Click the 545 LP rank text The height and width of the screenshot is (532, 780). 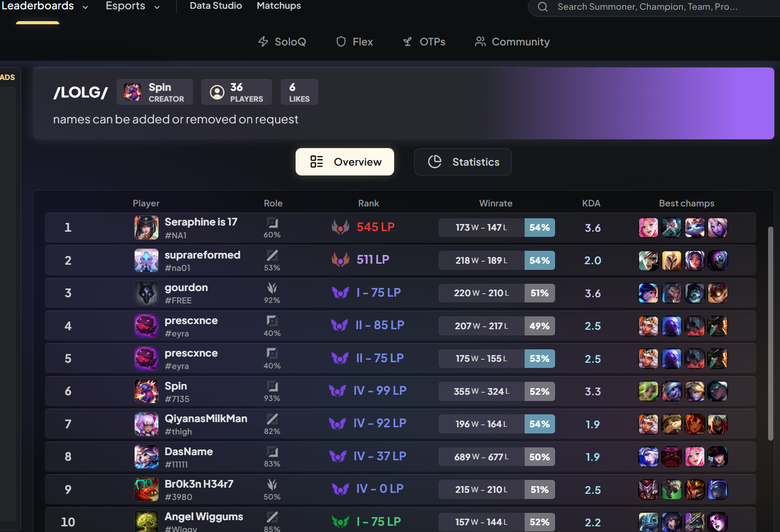pos(376,227)
